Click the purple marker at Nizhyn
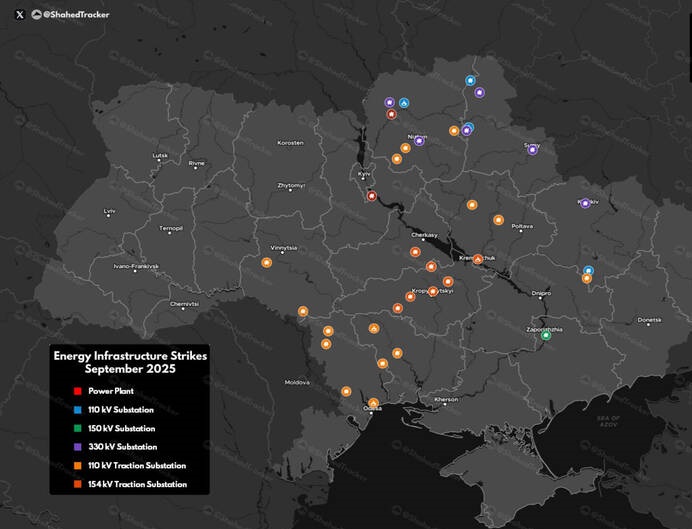Image resolution: width=692 pixels, height=529 pixels. (x=419, y=141)
